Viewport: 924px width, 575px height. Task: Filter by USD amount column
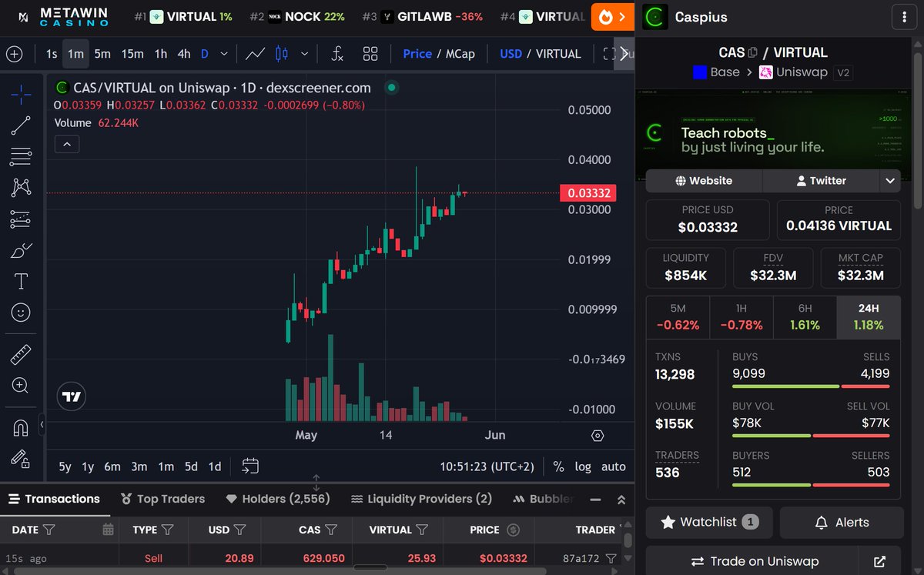click(x=239, y=530)
